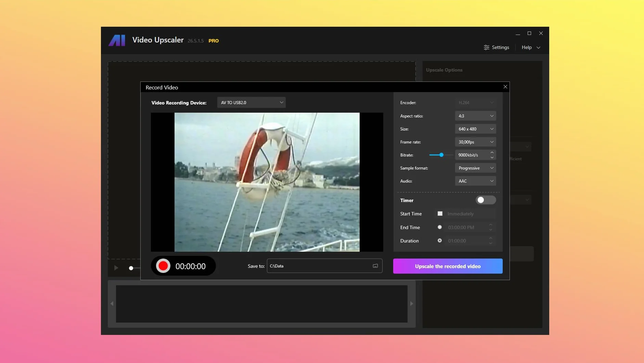Click the AI Video Upscaler logo

(117, 40)
